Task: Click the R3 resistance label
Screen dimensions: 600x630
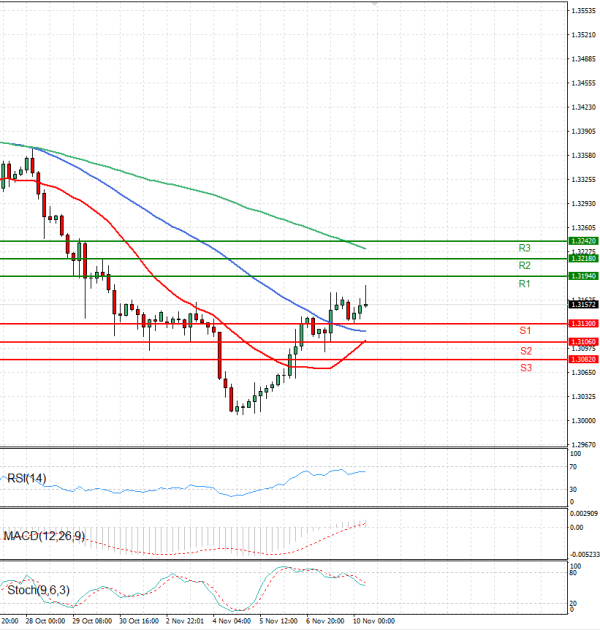Action: pyautogui.click(x=524, y=248)
